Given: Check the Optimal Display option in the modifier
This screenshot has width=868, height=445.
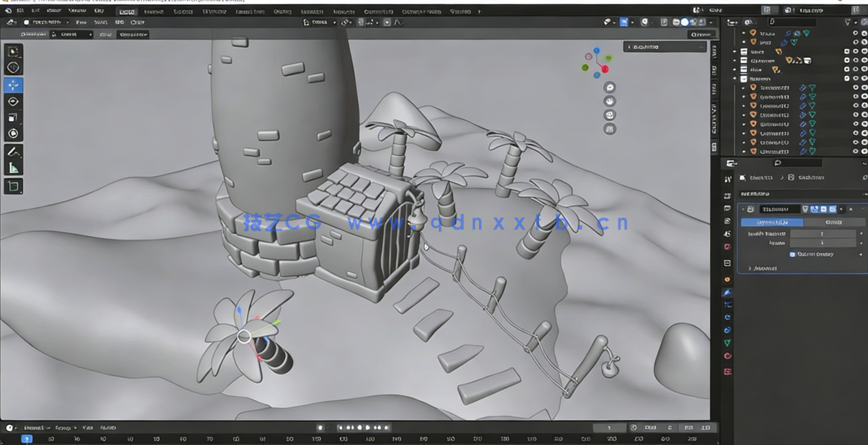Looking at the screenshot, I should click(792, 254).
